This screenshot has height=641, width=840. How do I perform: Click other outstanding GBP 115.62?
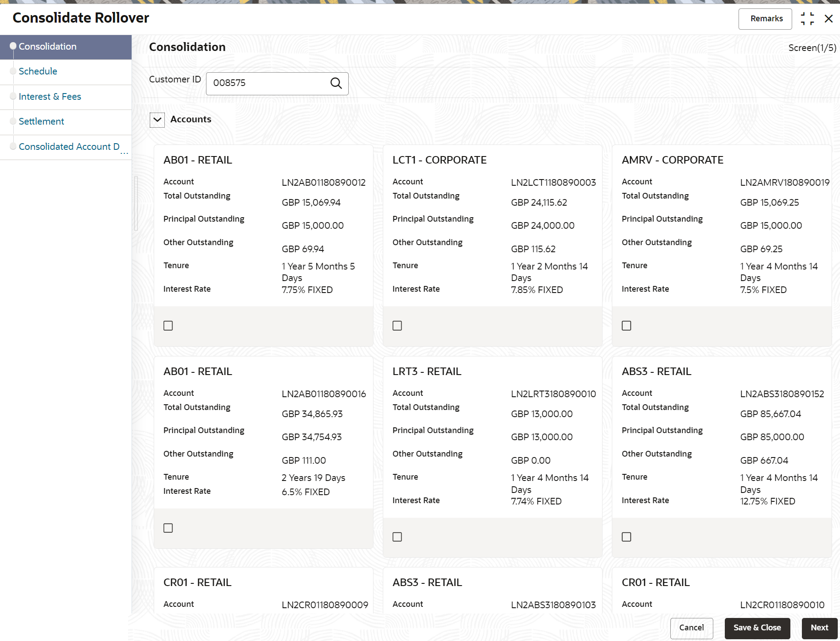(533, 249)
